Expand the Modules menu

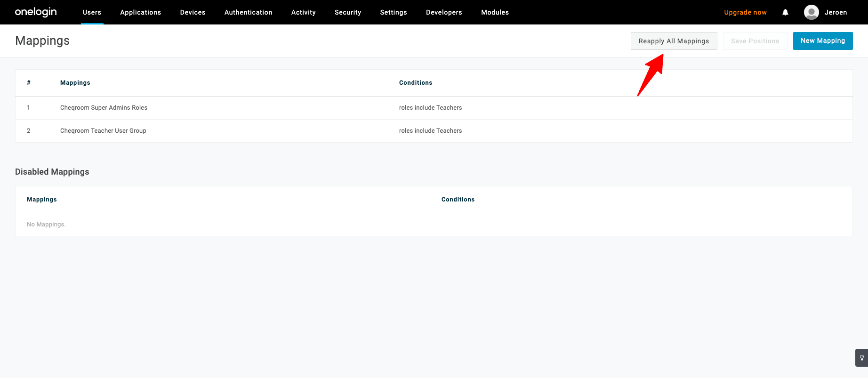click(495, 12)
